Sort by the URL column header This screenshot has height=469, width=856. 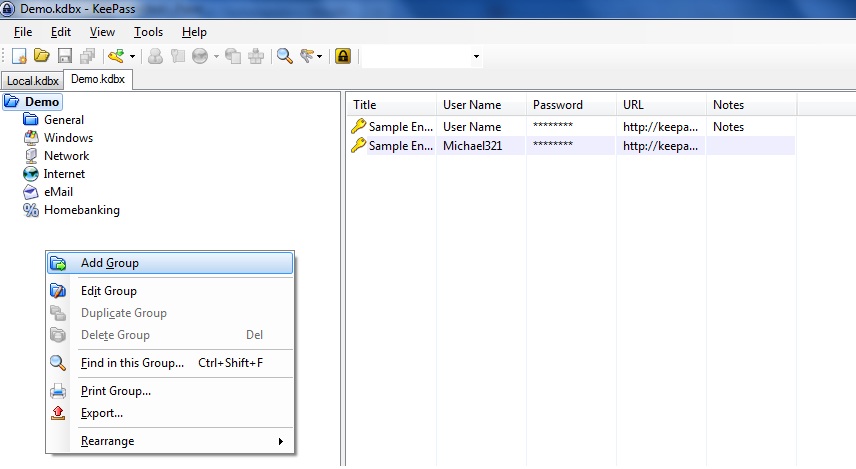pyautogui.click(x=662, y=105)
